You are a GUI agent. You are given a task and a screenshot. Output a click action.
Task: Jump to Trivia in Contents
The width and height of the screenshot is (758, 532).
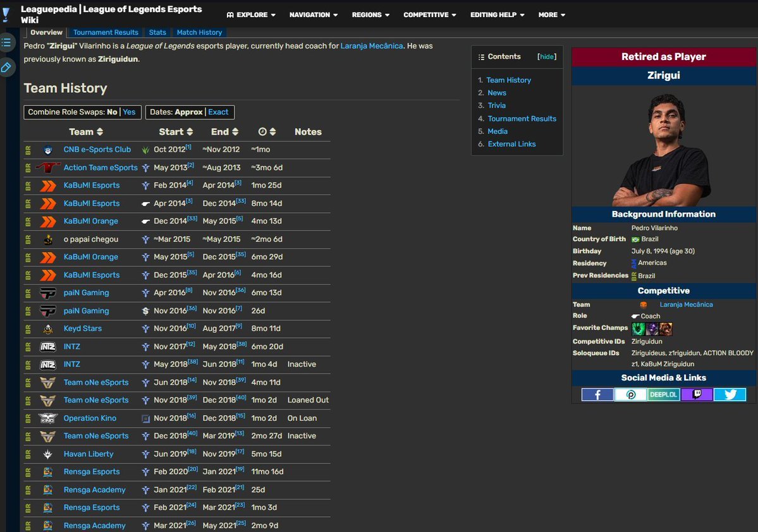pos(496,106)
